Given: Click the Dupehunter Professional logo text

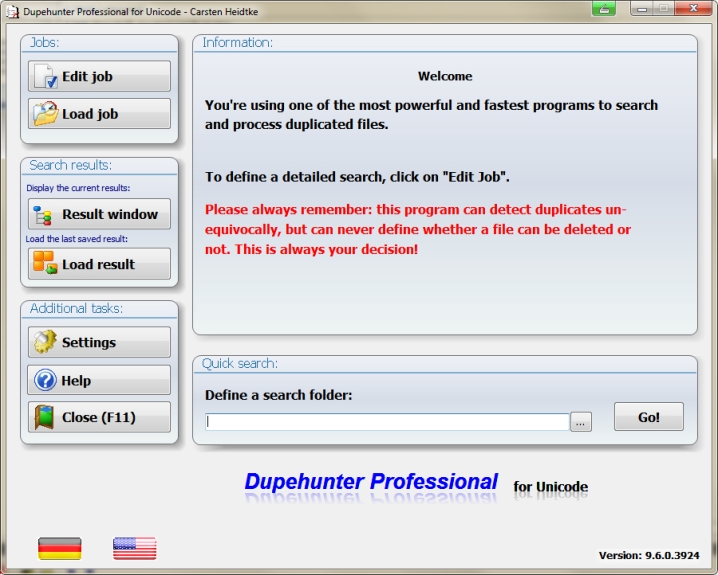Looking at the screenshot, I should coord(371,482).
